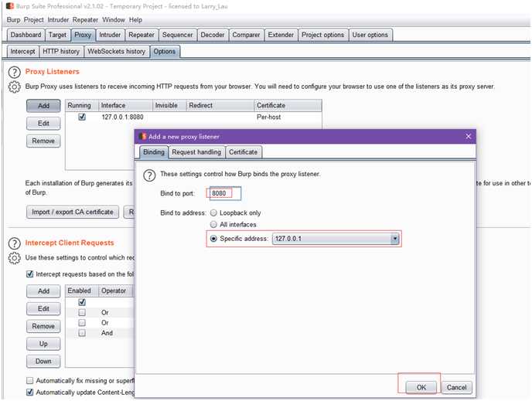Select Binding tab in dialog

154,152
